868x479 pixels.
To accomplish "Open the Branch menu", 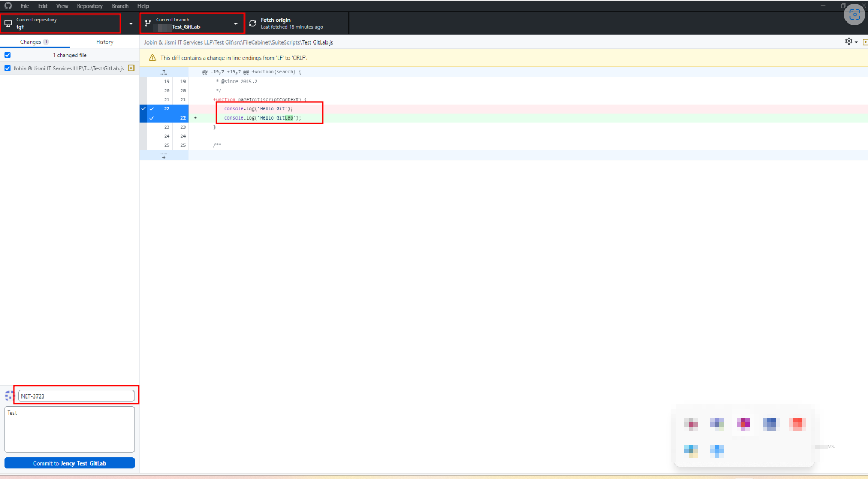I will point(120,6).
